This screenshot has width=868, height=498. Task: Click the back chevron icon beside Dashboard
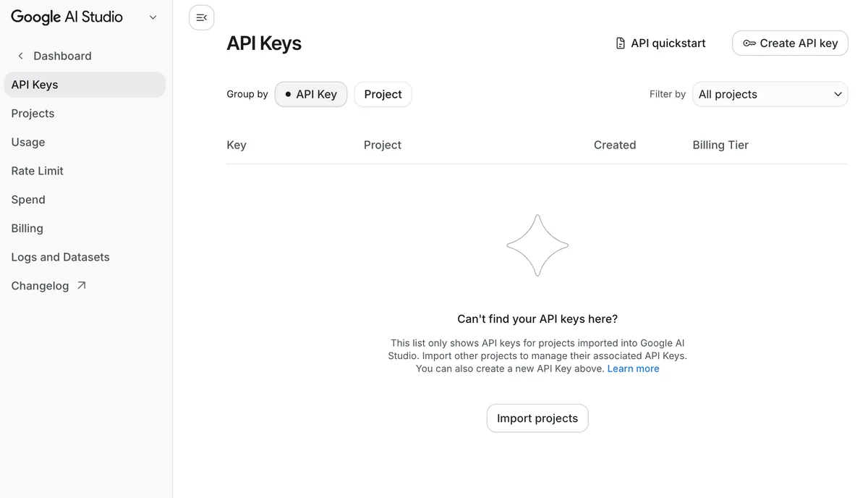coord(20,56)
